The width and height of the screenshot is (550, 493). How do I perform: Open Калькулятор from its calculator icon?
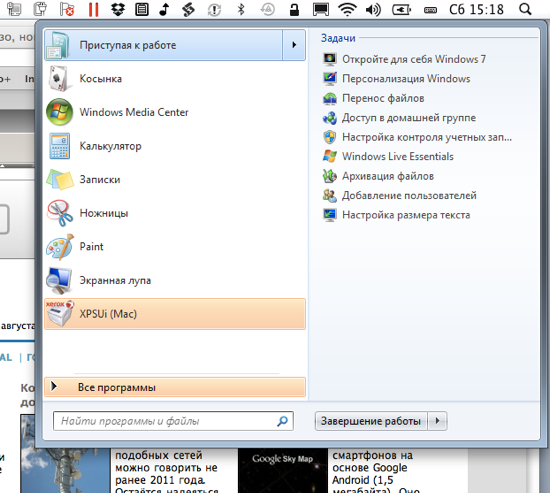[x=60, y=146]
